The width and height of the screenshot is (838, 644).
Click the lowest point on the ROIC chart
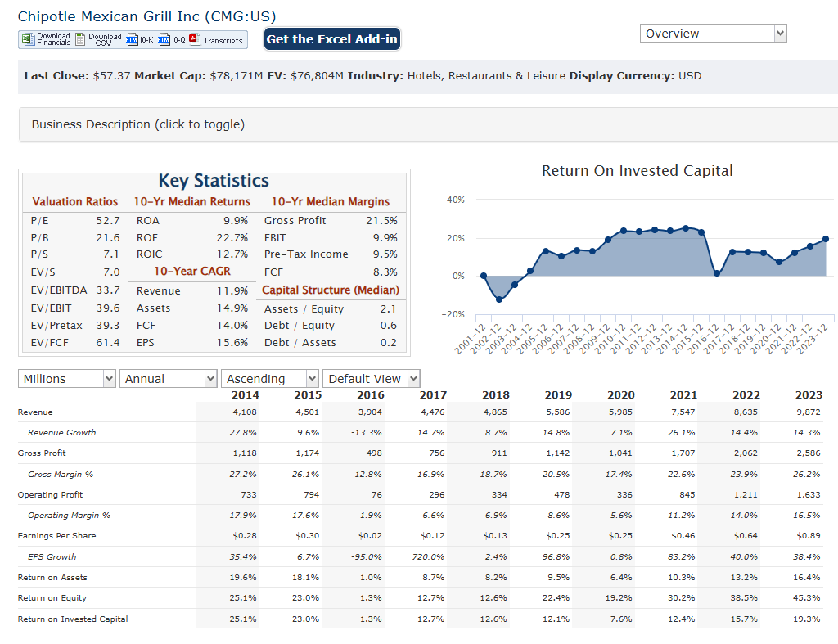click(499, 299)
